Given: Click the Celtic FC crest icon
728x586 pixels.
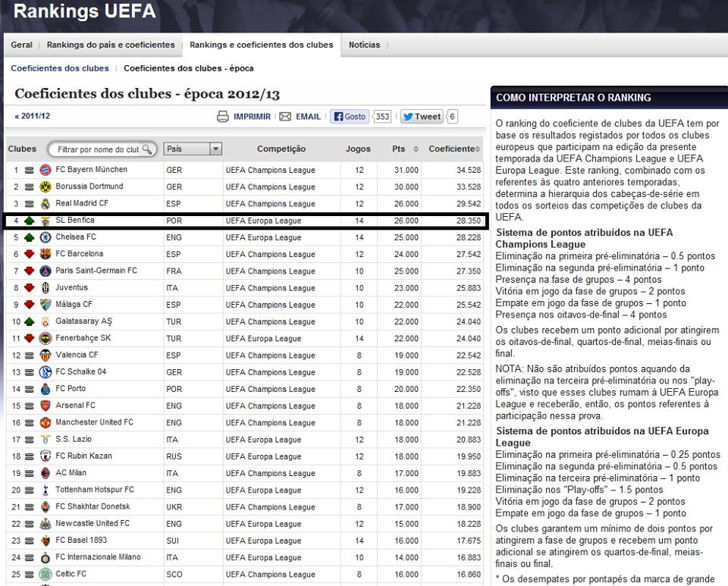Looking at the screenshot, I should pyautogui.click(x=45, y=575).
